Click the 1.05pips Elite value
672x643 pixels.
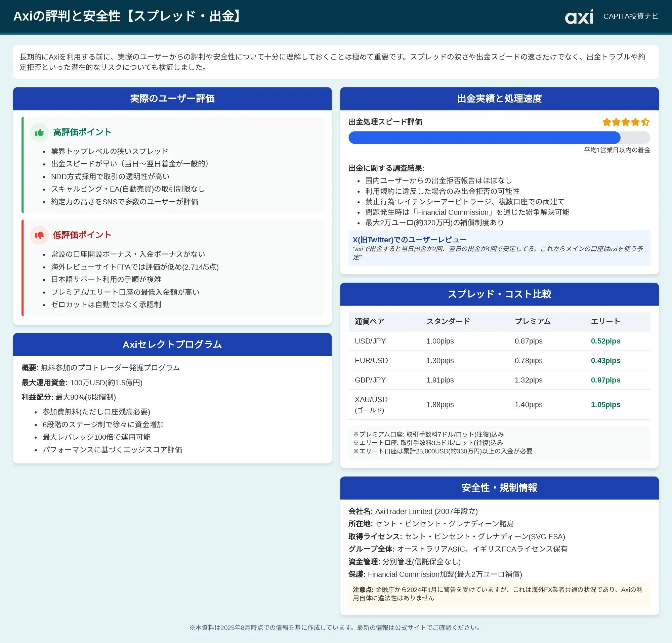(x=605, y=405)
